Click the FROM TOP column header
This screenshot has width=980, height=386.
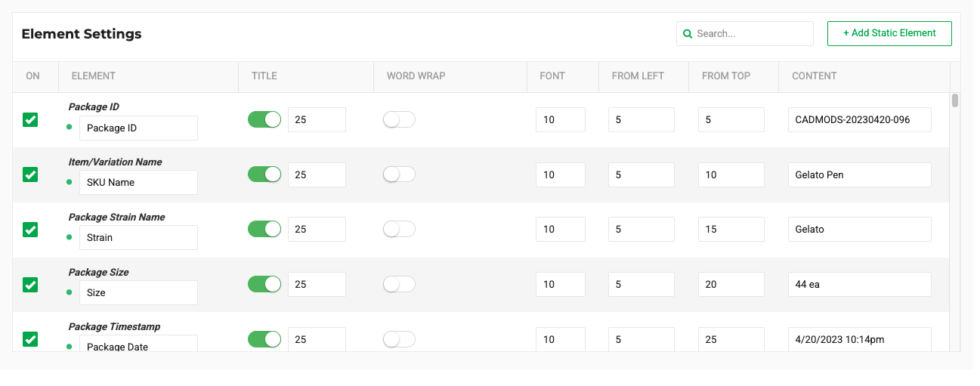pyautogui.click(x=725, y=76)
